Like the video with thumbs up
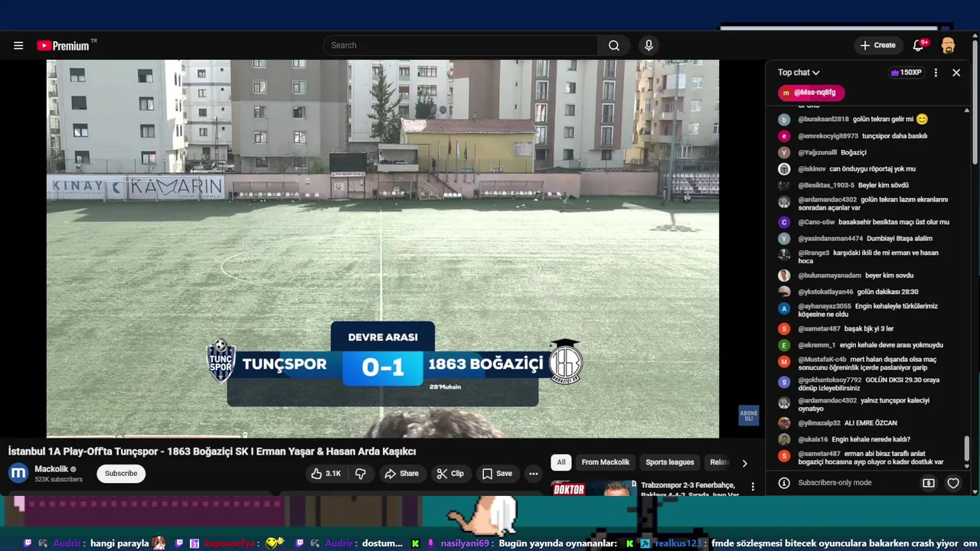 coord(325,474)
